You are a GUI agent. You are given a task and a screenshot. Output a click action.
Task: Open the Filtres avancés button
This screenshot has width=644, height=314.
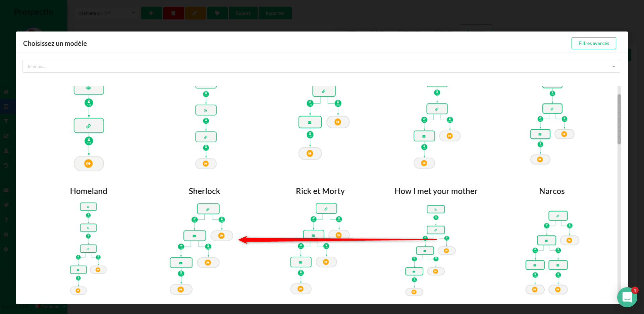pos(594,43)
